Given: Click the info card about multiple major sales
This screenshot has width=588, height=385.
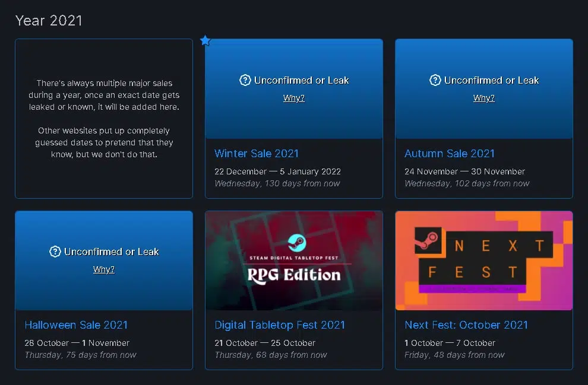Looking at the screenshot, I should [104, 118].
